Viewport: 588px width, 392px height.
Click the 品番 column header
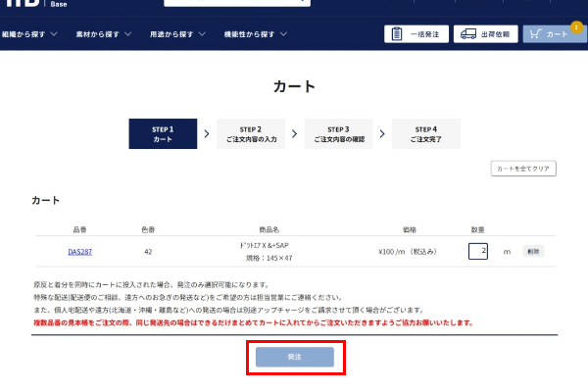[79, 229]
